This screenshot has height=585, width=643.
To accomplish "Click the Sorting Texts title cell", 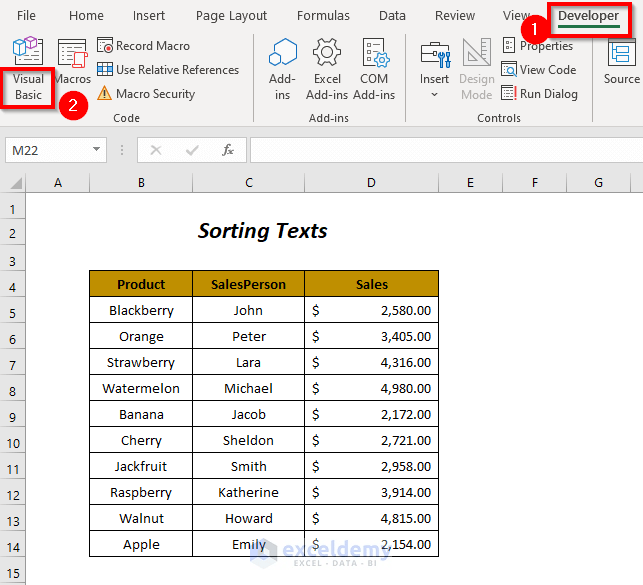I will click(x=262, y=231).
